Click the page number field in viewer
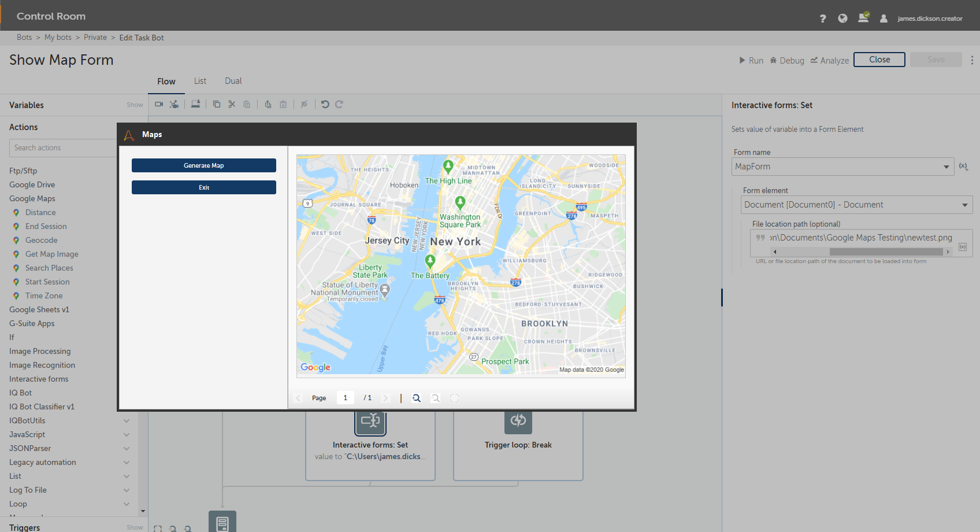This screenshot has height=532, width=980. tap(346, 398)
